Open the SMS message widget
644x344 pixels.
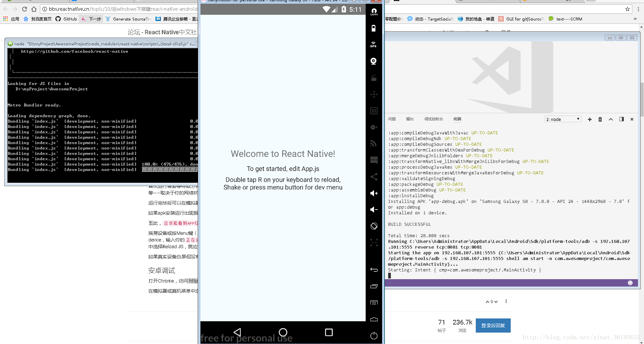pyautogui.click(x=374, y=160)
